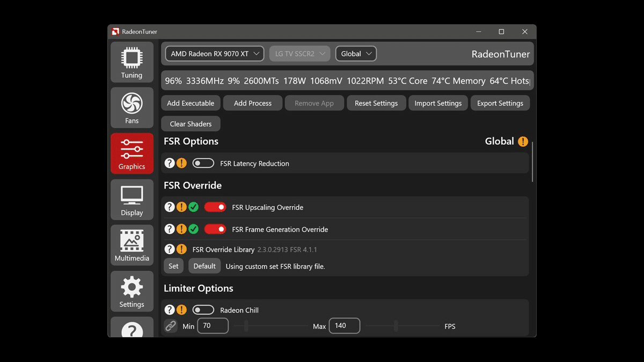Screen dimensions: 644x362
Task: Click the Min FPS input field
Action: 213,326
